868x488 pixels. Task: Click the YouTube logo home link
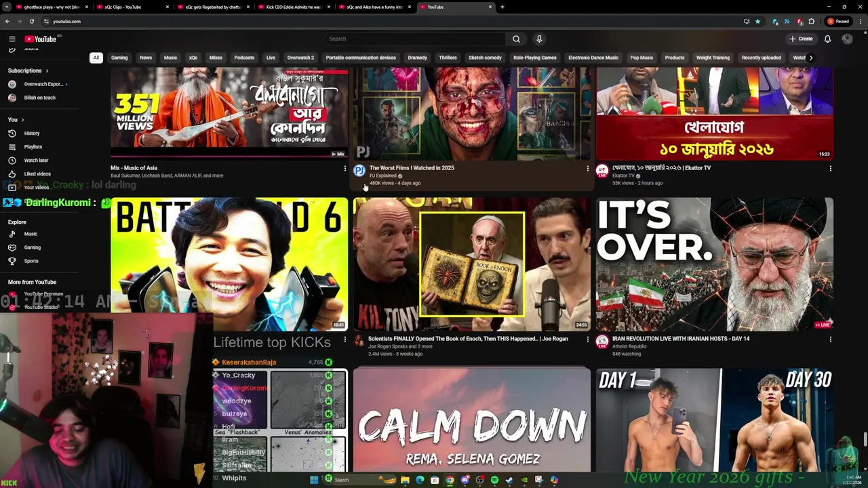pyautogui.click(x=41, y=39)
